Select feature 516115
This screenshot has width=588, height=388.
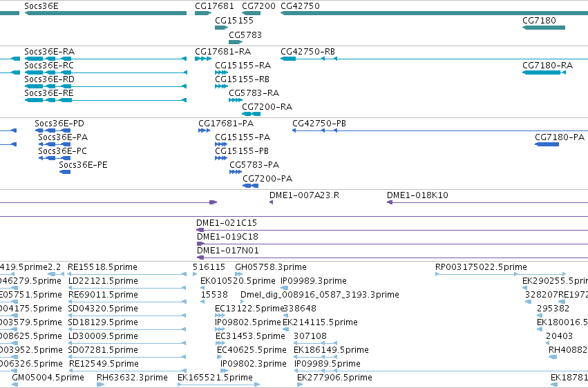195,274
